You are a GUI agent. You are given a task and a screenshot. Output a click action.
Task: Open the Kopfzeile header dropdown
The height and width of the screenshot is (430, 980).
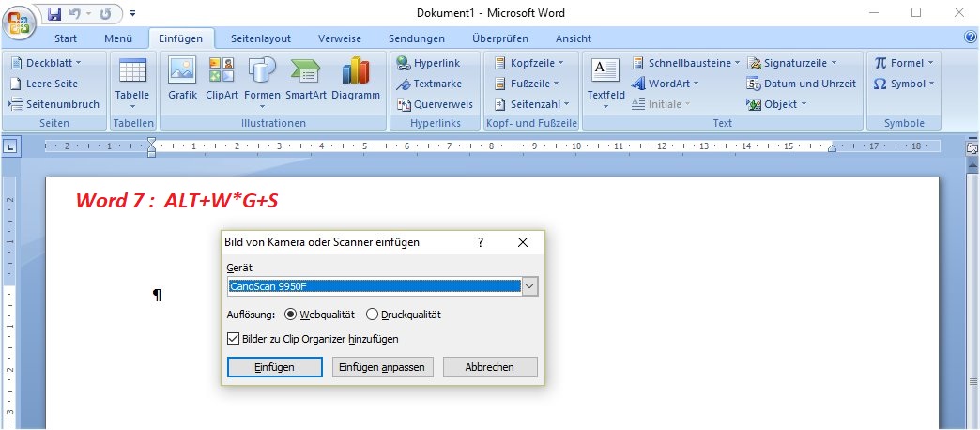pos(528,63)
